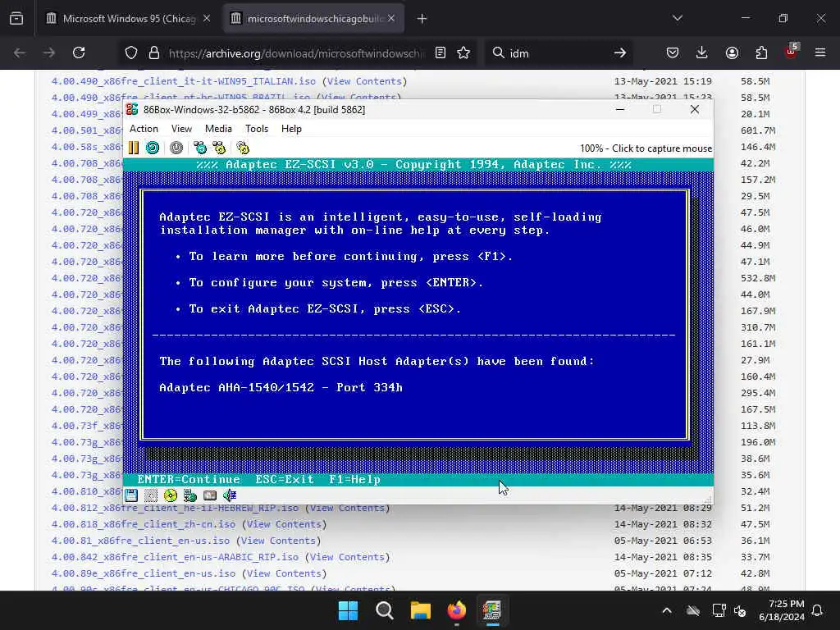Download 4.00.842 ARABIC_RIP.iso file
This screenshot has height=630, width=840.
coord(175,557)
